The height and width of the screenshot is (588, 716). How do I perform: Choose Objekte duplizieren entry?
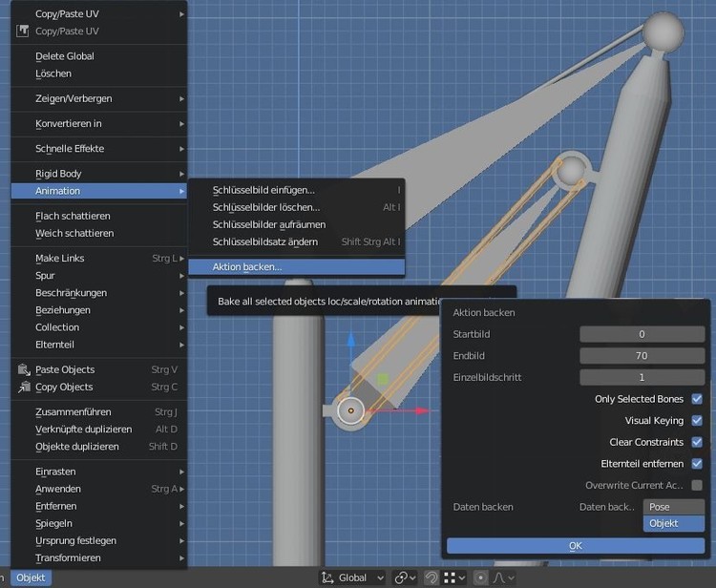coord(99,447)
